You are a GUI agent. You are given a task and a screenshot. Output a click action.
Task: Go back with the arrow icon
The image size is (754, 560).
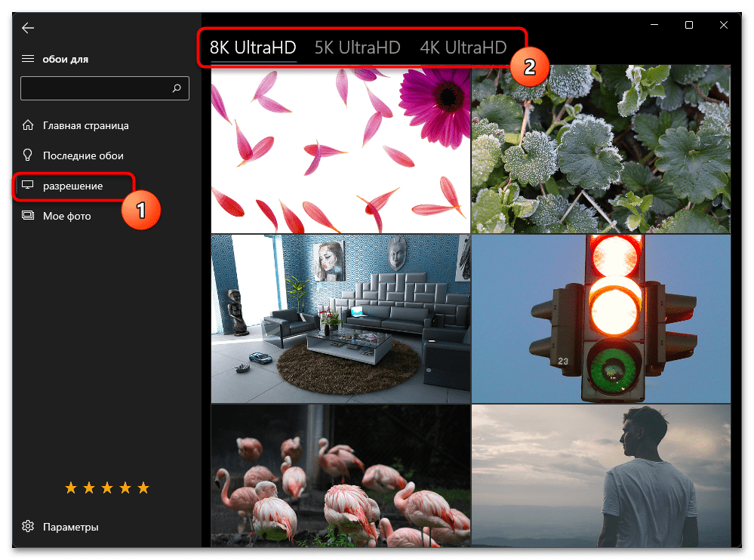click(x=28, y=28)
